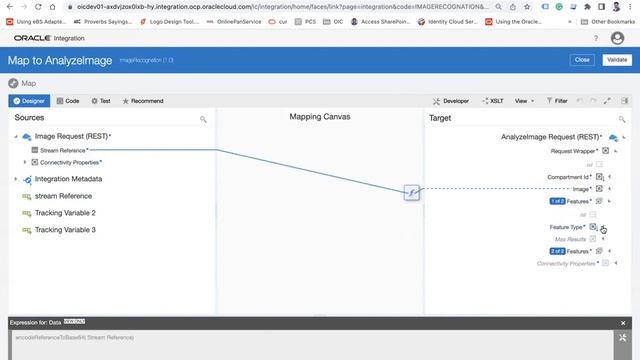640x360 pixels.
Task: Toggle the expression builder tools icon
Action: tap(622, 338)
